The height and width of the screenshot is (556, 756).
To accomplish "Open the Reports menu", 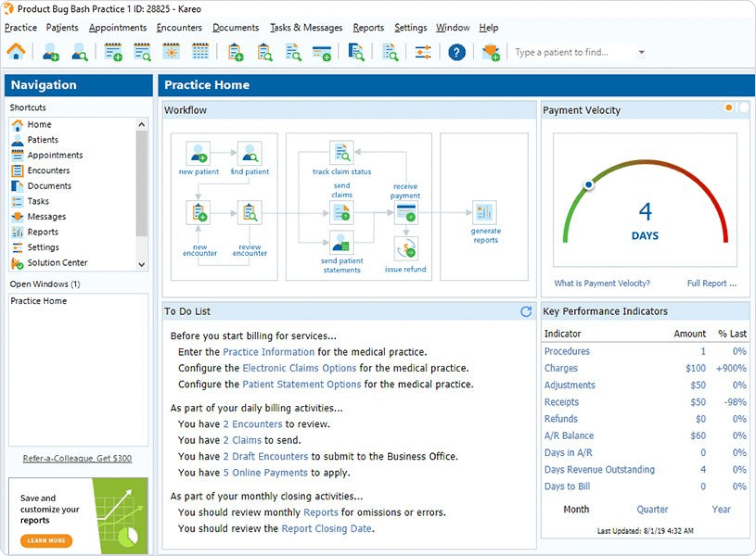I will coord(368,28).
